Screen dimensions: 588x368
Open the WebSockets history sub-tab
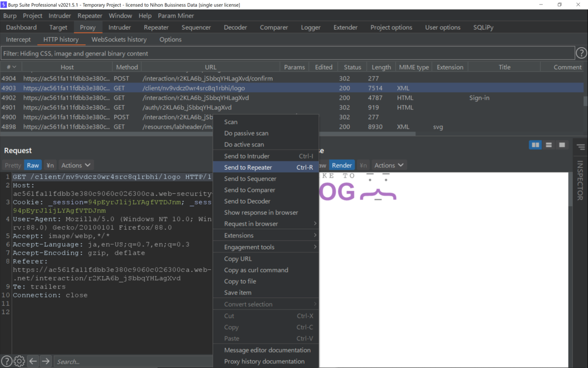(119, 39)
